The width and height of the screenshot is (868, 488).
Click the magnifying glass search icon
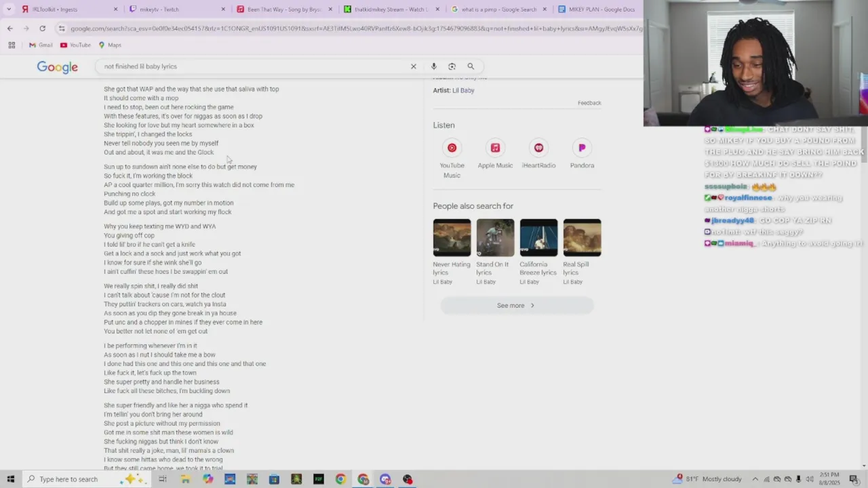(471, 66)
